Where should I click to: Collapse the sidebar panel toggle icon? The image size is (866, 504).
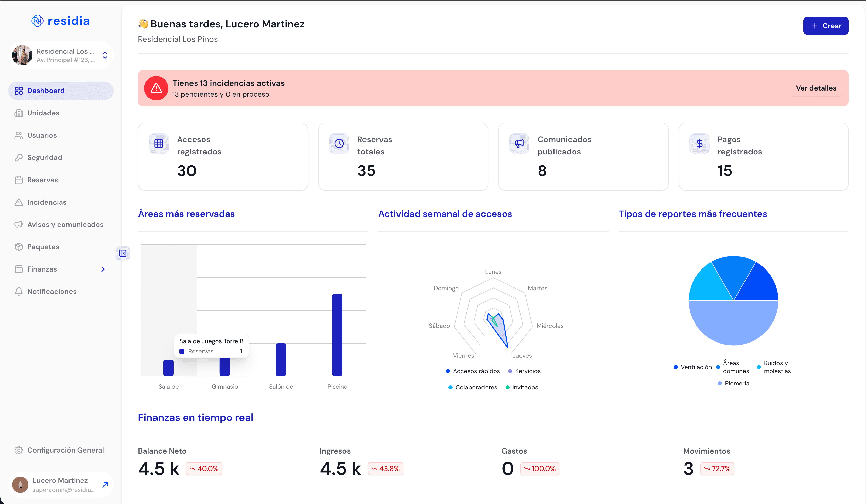coord(123,253)
